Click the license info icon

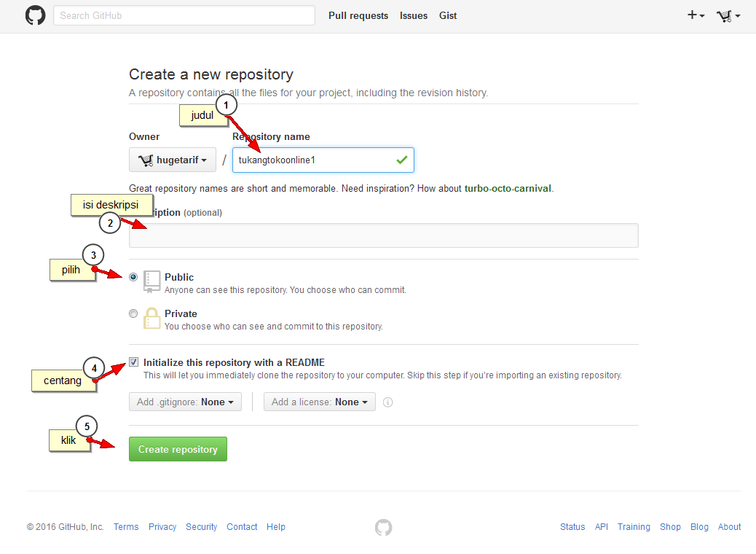388,402
